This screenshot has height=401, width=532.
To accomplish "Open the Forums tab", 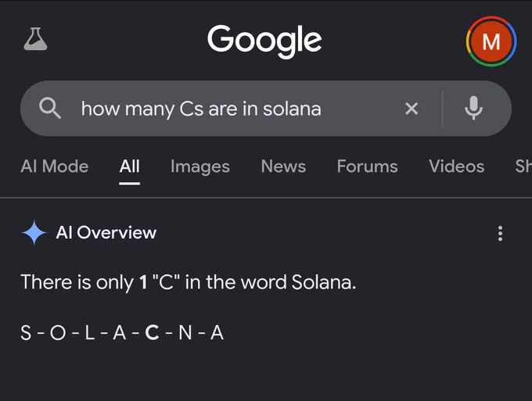I will [367, 166].
